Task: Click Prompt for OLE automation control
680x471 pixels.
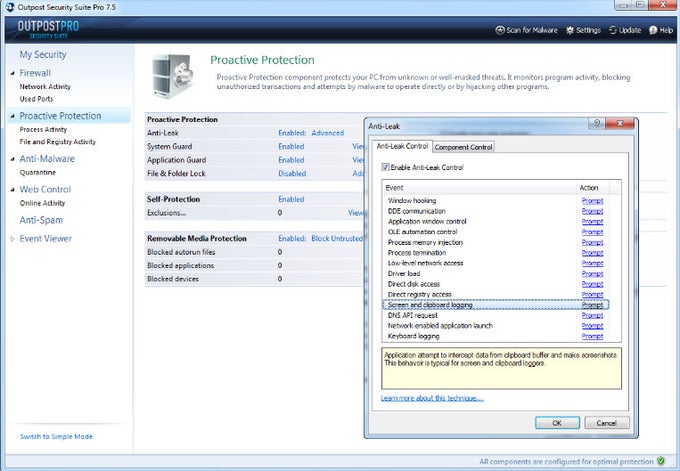Action: pyautogui.click(x=592, y=232)
